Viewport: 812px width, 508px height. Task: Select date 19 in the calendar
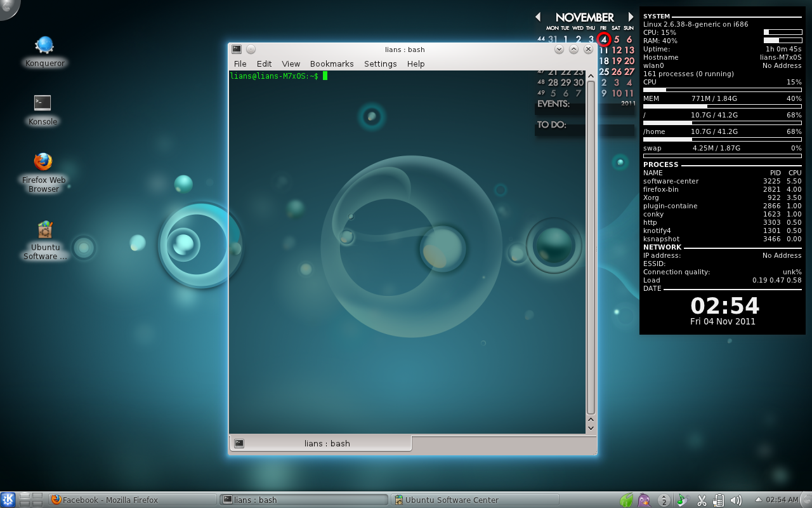tap(617, 61)
